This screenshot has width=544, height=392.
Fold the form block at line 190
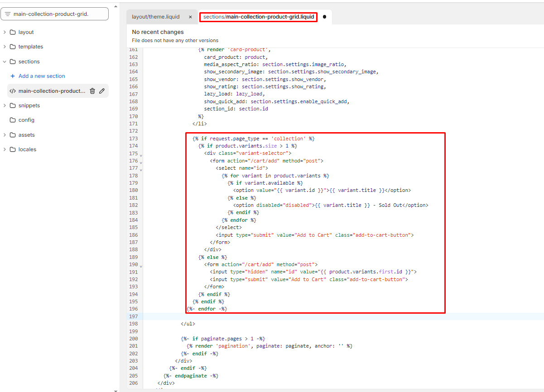pyautogui.click(x=141, y=266)
